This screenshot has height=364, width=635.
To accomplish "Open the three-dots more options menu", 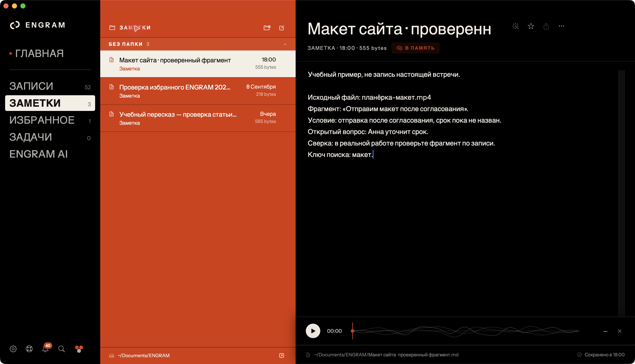I will pos(562,26).
